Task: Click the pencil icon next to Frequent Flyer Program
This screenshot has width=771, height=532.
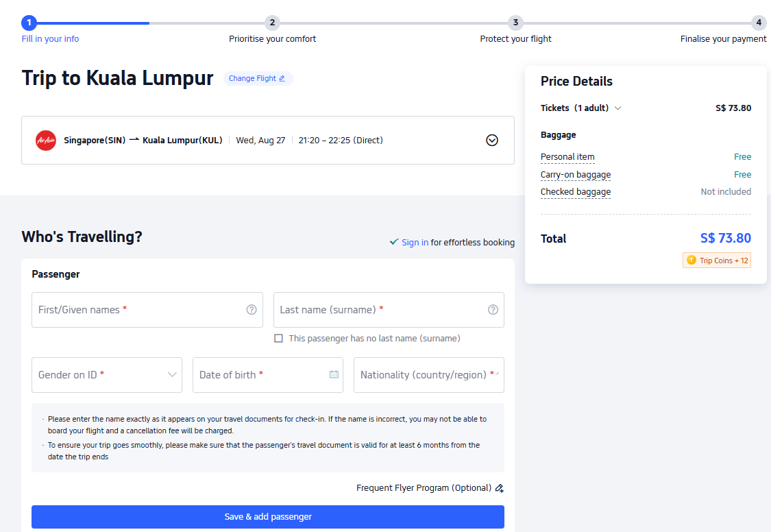Action: point(499,488)
